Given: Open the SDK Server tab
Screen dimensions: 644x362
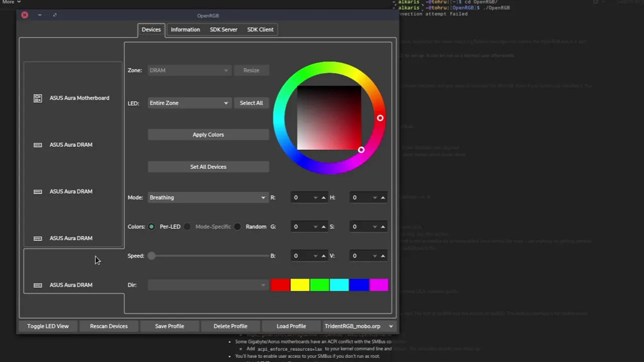Looking at the screenshot, I should pos(223,30).
